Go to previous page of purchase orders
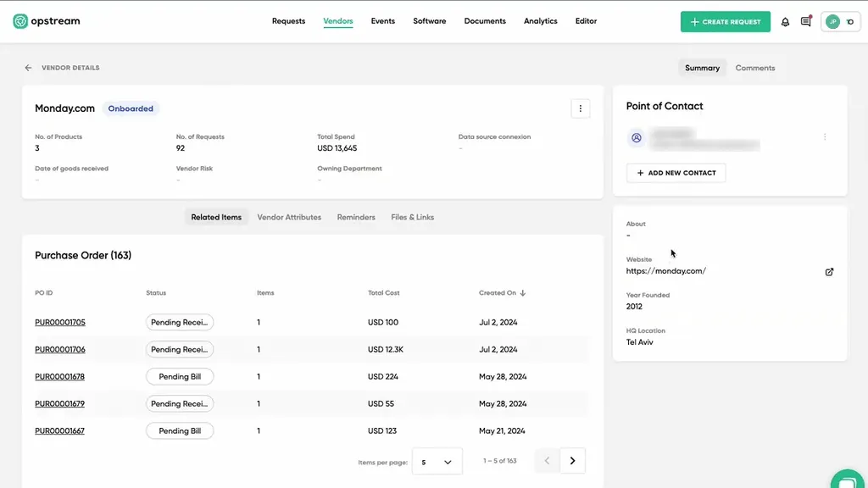The height and width of the screenshot is (488, 868). [547, 460]
